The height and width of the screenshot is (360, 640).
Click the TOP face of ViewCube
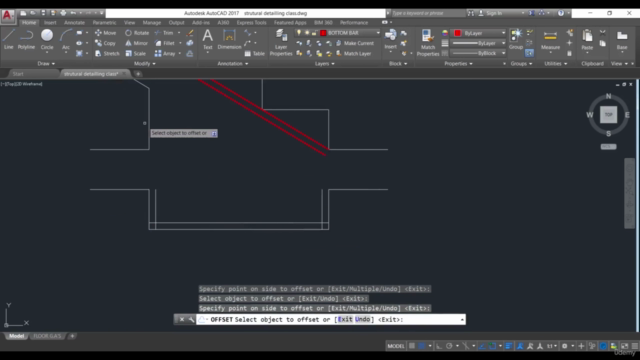[x=608, y=115]
